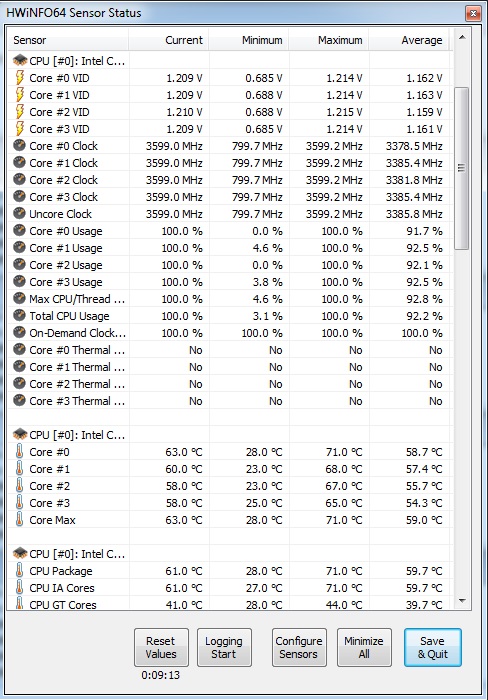The height and width of the screenshot is (700, 488).
Task: Click the thermometer icon next to Core Max
Action: pos(19,520)
